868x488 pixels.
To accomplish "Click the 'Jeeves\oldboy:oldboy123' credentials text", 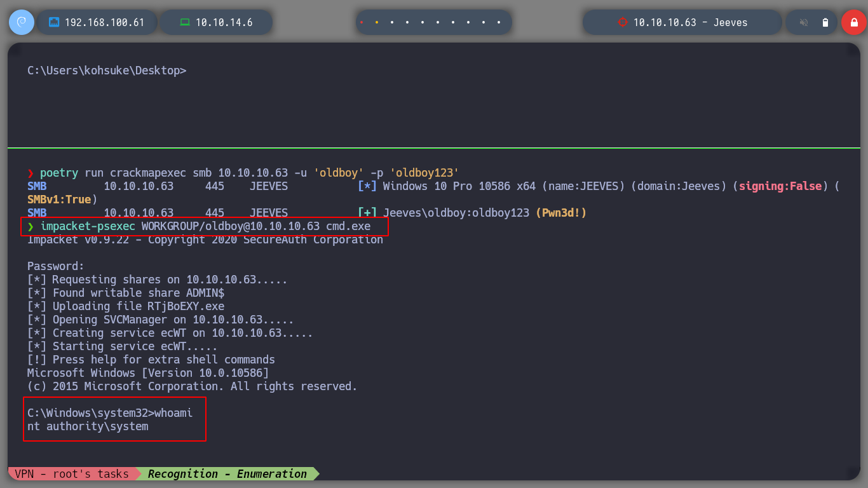I will point(456,213).
